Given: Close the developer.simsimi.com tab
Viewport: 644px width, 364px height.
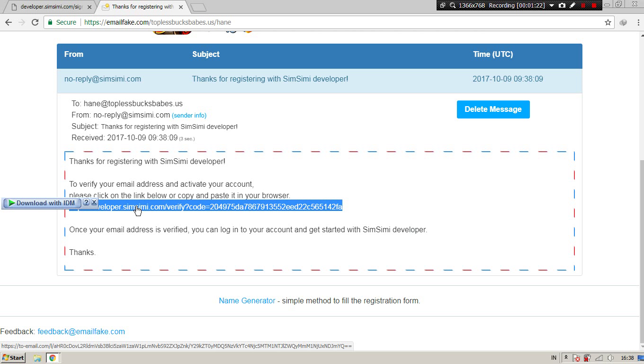Looking at the screenshot, I should 89,7.
